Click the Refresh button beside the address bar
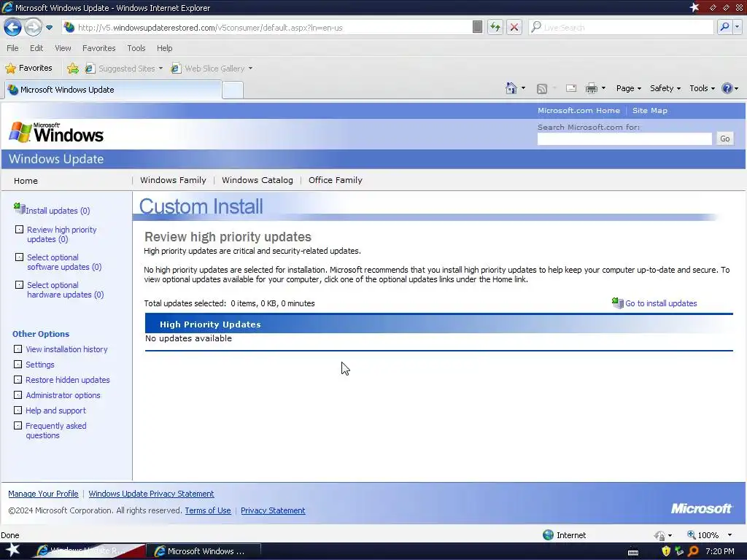The height and width of the screenshot is (560, 747). pyautogui.click(x=495, y=27)
